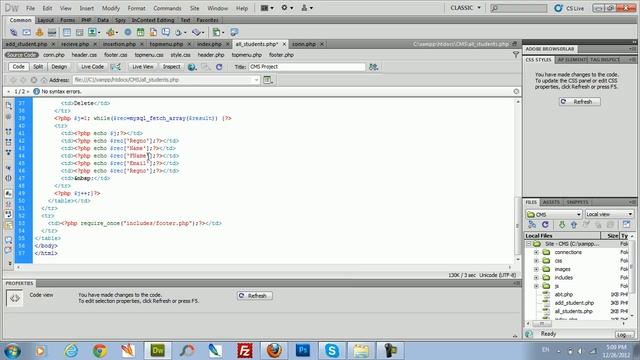
Task: Toggle Inspect mode
Action: tap(171, 67)
